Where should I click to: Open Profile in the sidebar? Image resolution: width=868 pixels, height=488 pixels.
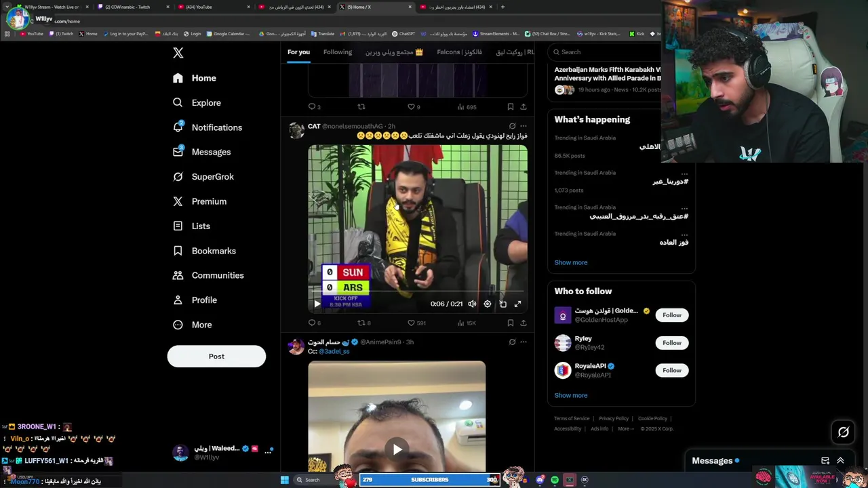(195, 300)
